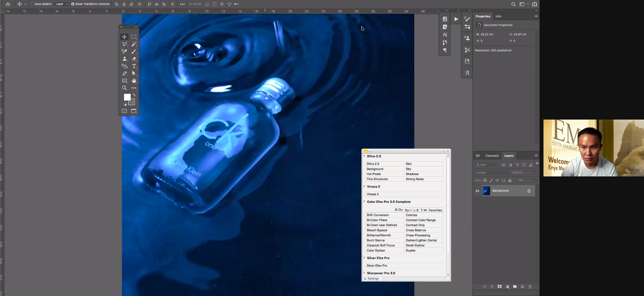Select the Rectangle shape tool
This screenshot has height=296, width=644.
(125, 81)
